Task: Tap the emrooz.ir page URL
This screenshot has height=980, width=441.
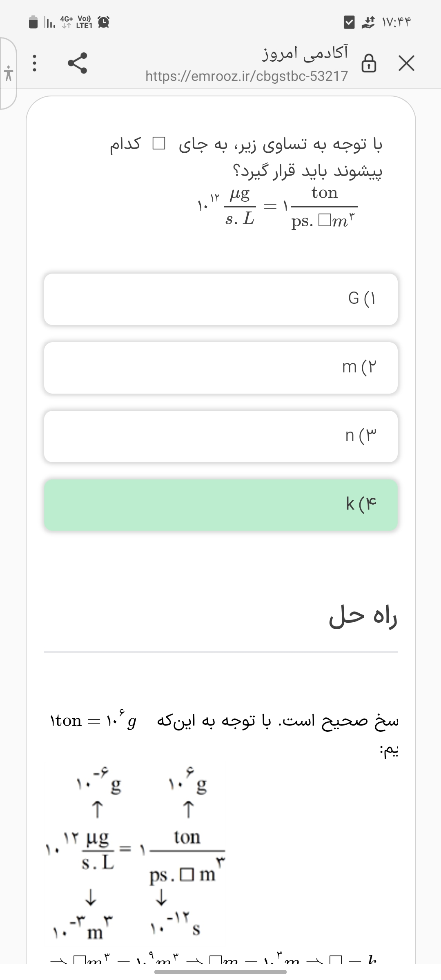Action: (247, 76)
